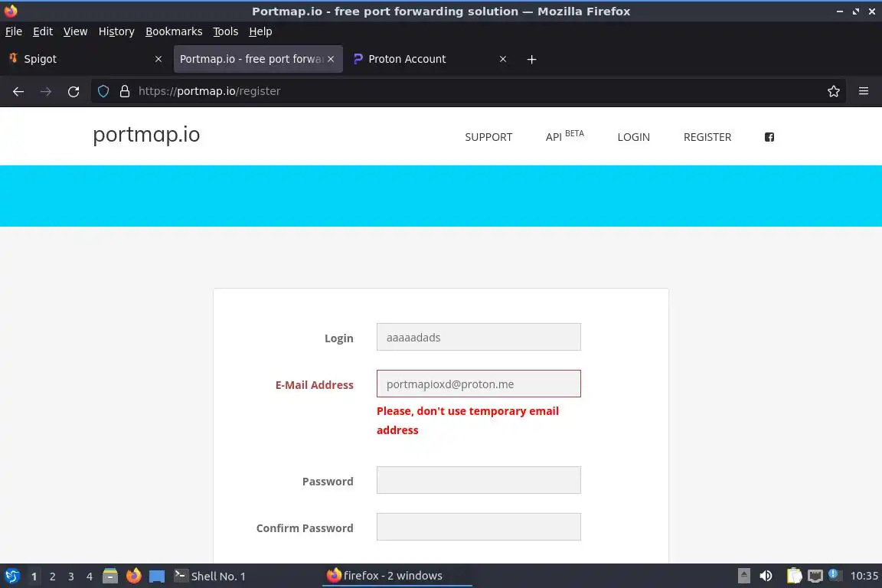The width and height of the screenshot is (882, 588).
Task: Open the History menu
Action: [x=116, y=31]
